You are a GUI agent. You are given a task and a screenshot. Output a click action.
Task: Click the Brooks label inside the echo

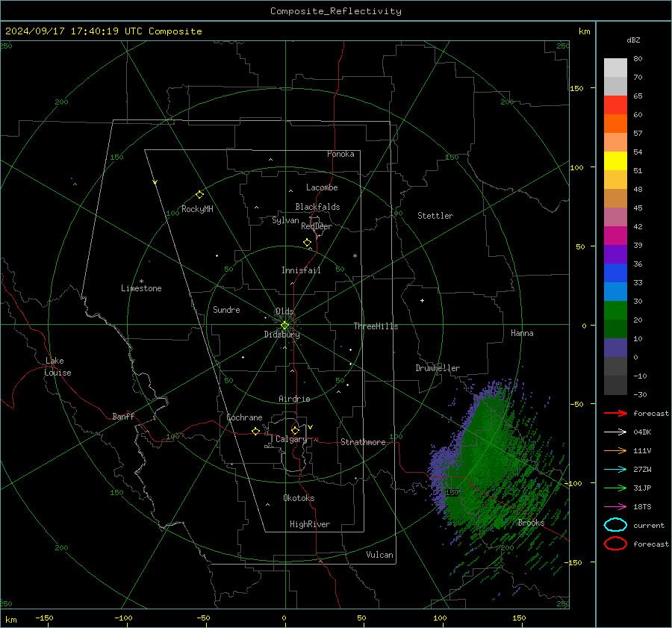[x=531, y=523]
